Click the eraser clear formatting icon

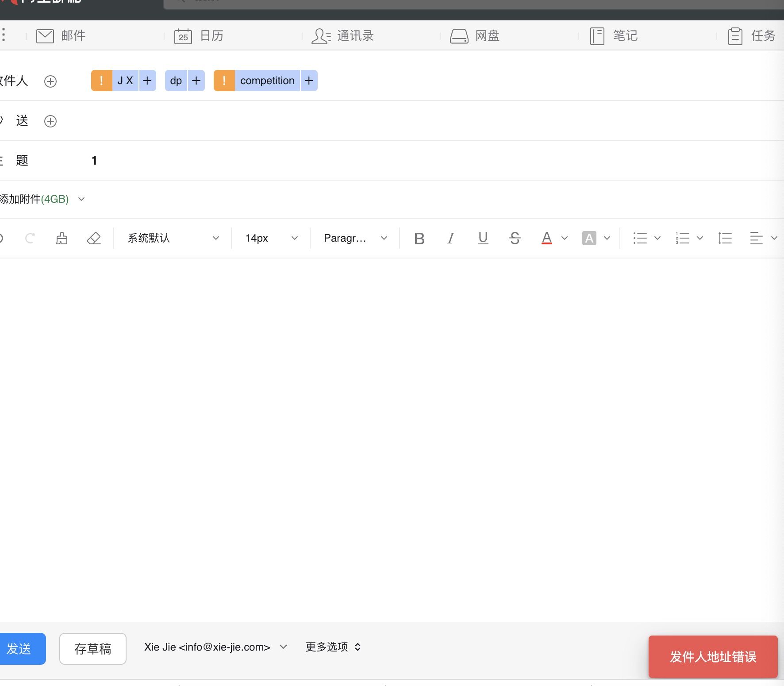[94, 239]
